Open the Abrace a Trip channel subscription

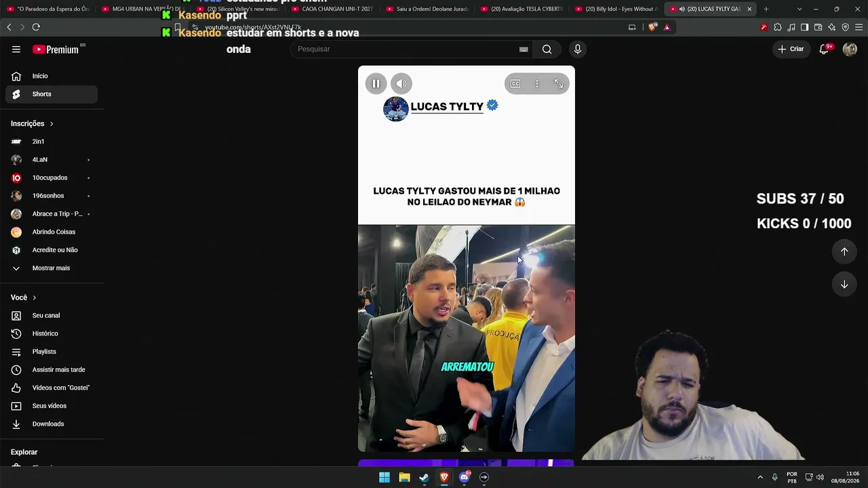(x=52, y=214)
